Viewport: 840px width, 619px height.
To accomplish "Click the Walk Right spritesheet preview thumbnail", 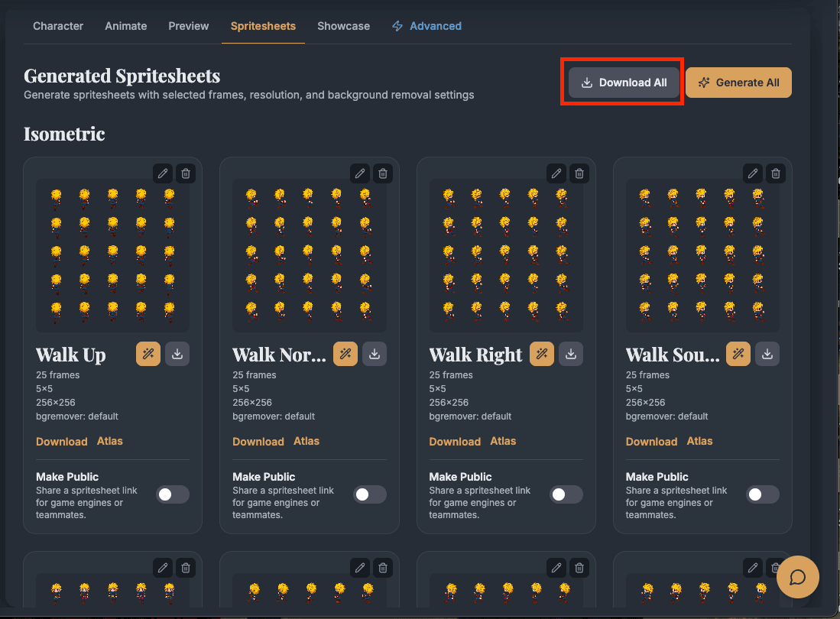I will (506, 255).
